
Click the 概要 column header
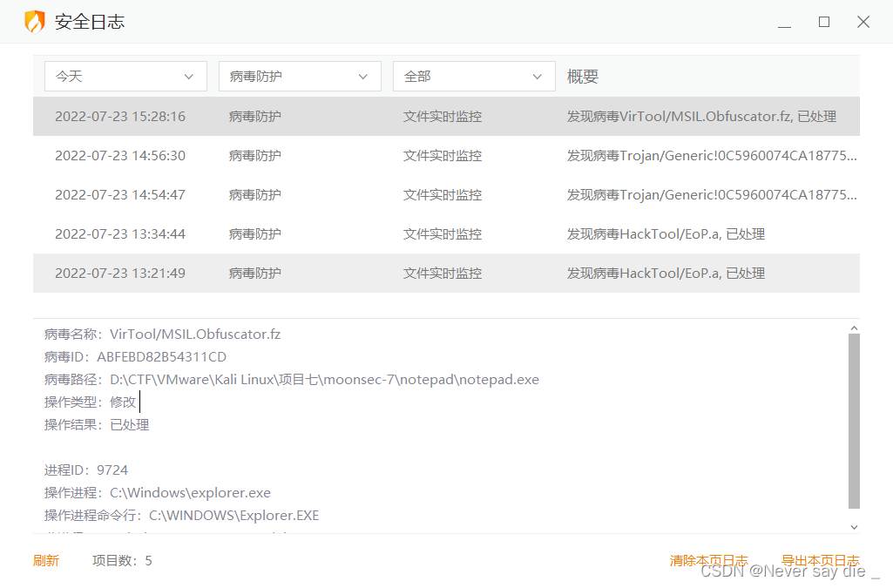tap(582, 77)
